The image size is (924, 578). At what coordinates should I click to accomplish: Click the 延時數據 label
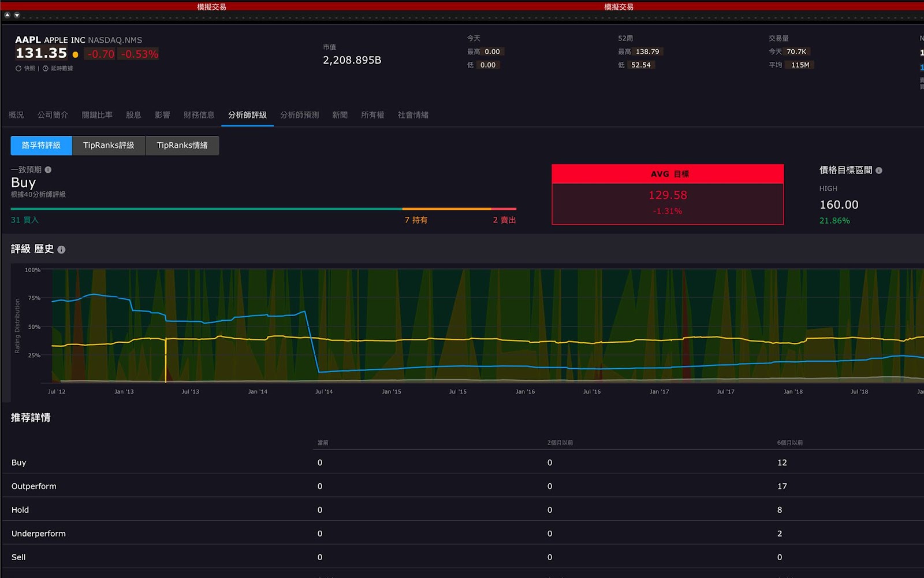[x=62, y=68]
